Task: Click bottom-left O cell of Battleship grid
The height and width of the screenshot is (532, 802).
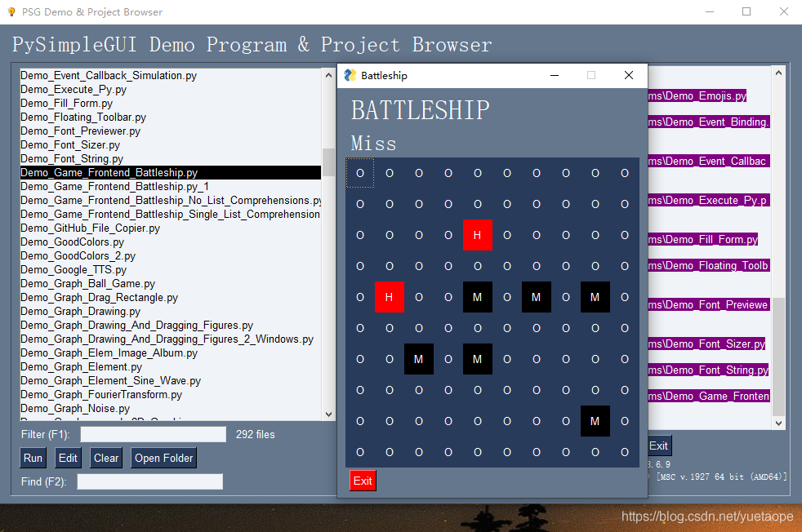Action: pyautogui.click(x=360, y=452)
